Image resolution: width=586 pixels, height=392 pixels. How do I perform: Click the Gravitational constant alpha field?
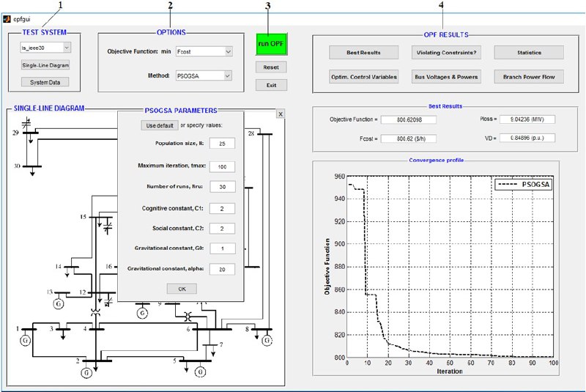tap(223, 269)
